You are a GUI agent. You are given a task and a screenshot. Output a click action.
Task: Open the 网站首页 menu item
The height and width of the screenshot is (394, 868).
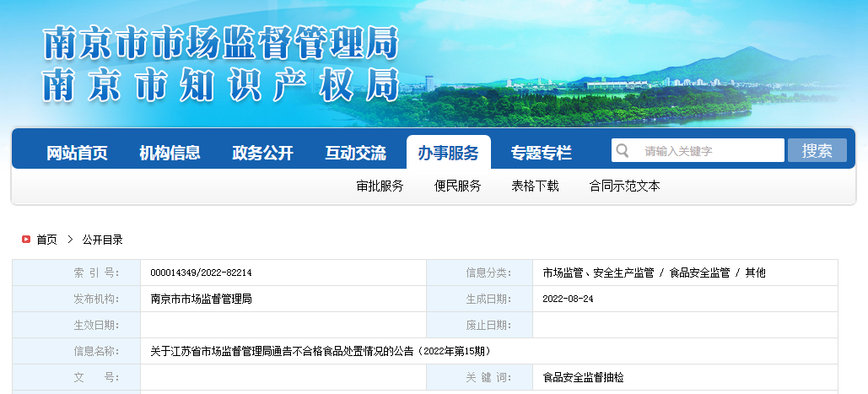click(77, 153)
